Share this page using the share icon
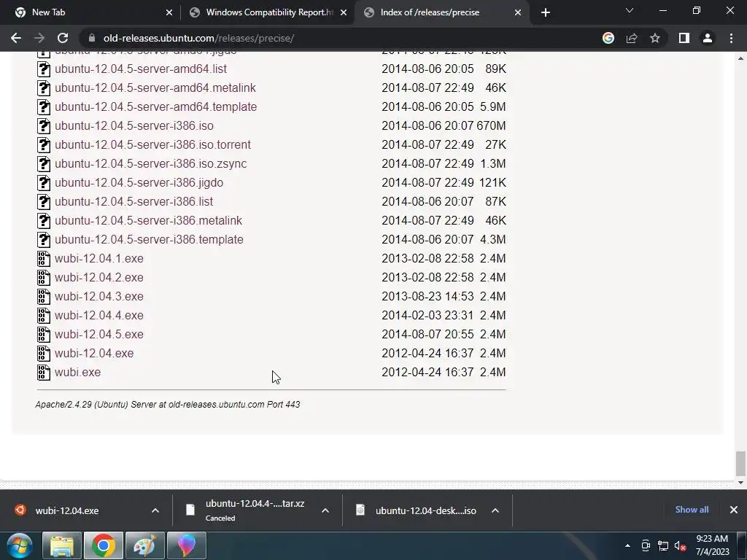The height and width of the screenshot is (560, 747). pos(632,38)
